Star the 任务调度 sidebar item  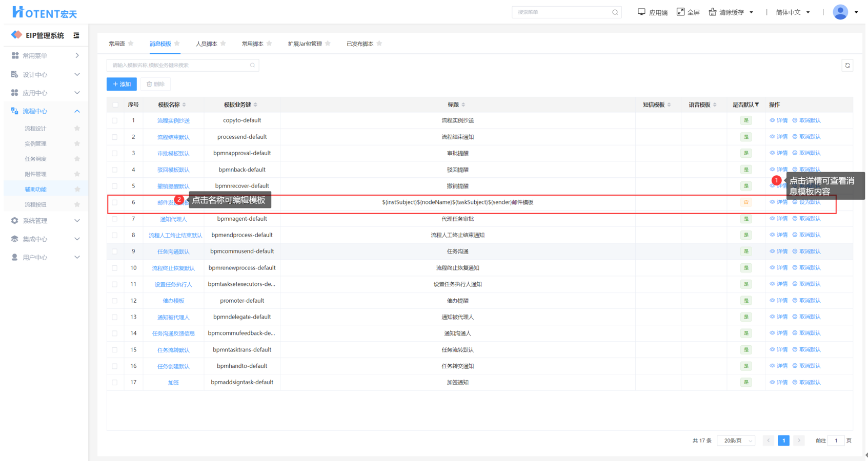[x=77, y=159]
